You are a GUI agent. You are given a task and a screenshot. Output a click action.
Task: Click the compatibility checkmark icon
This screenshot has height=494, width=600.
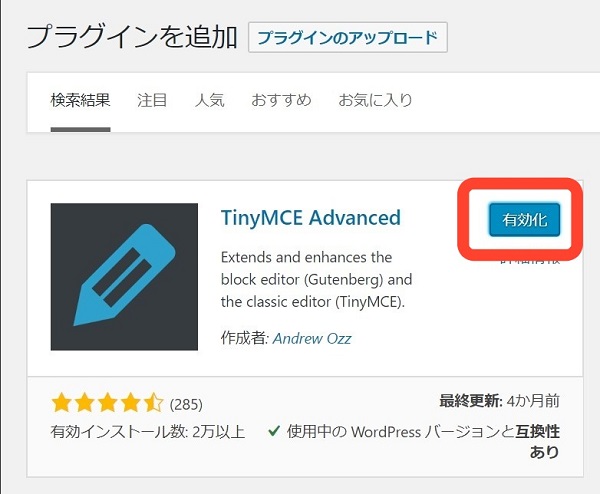click(273, 431)
